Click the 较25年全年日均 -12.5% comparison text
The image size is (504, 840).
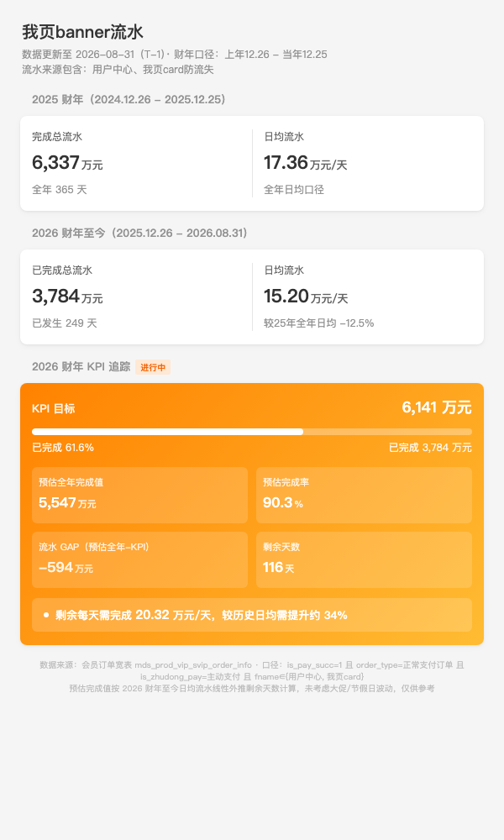(318, 323)
